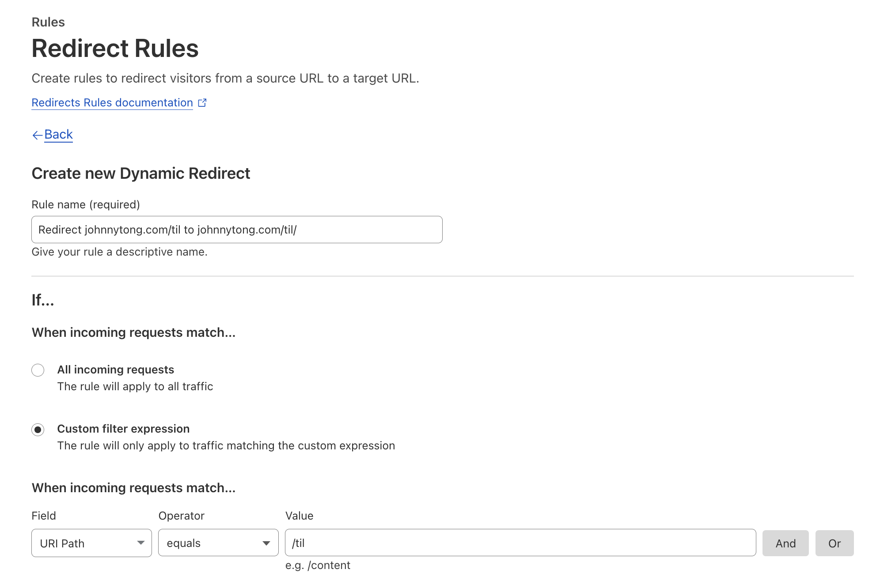The width and height of the screenshot is (880, 588).
Task: Click the Rules breadcrumb text
Action: 48,22
